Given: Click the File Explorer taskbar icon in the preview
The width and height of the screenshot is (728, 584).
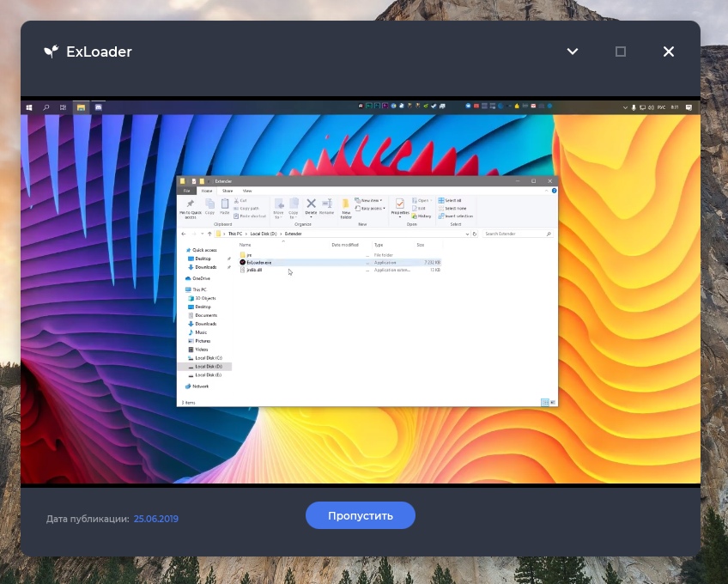Looking at the screenshot, I should point(81,107).
